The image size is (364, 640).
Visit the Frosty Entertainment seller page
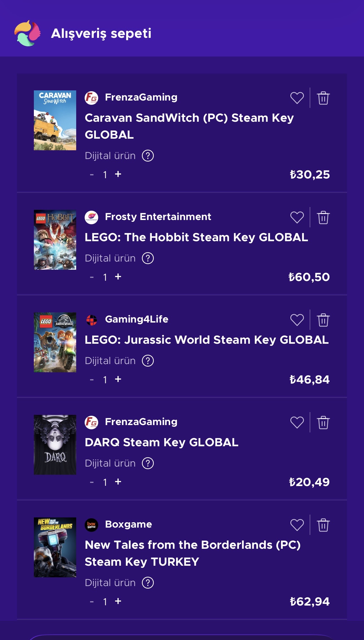click(x=158, y=217)
